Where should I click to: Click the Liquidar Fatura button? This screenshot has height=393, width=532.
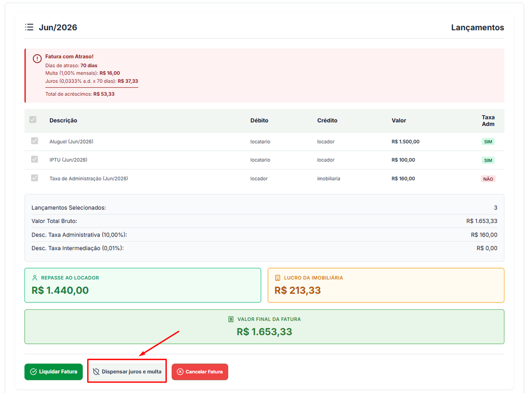coord(54,372)
